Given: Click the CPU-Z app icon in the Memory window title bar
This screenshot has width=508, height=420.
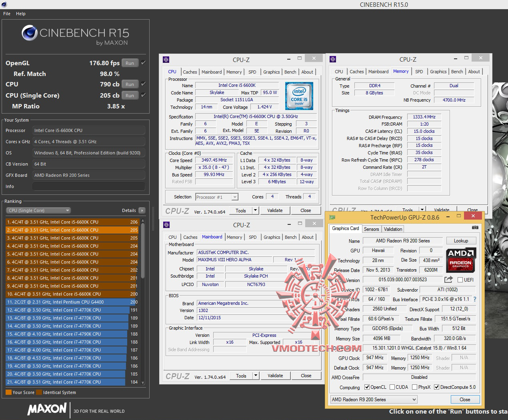Looking at the screenshot, I should pyautogui.click(x=333, y=59).
